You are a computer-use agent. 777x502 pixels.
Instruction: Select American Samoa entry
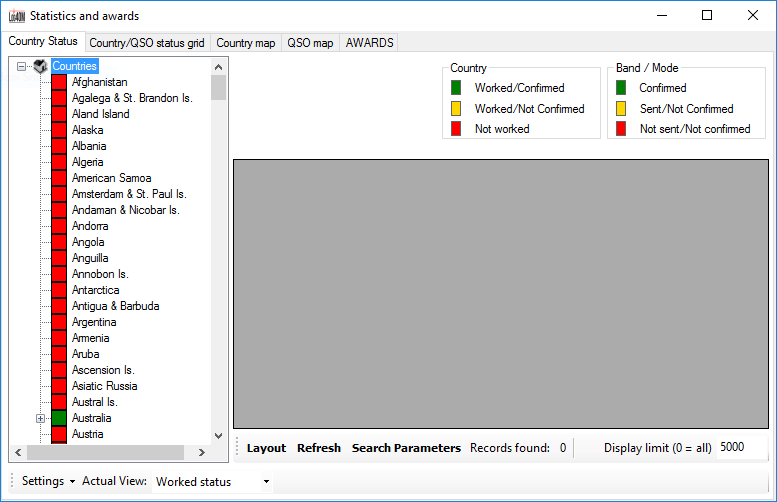tap(111, 178)
